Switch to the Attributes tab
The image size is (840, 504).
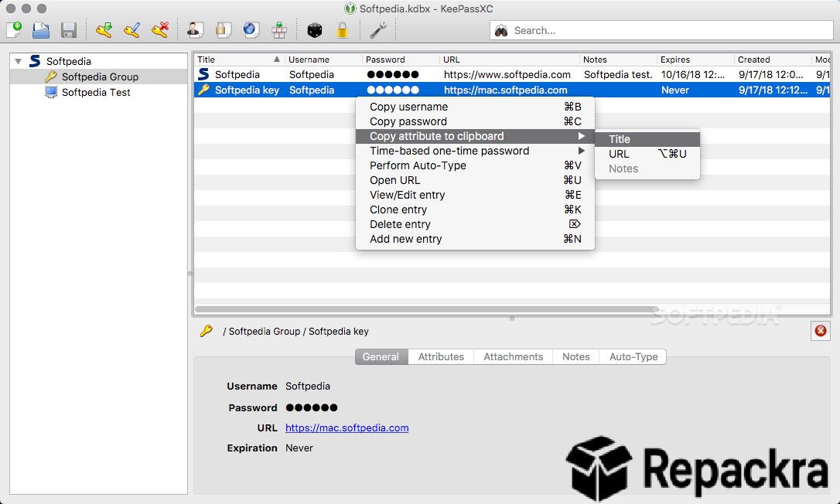tap(441, 356)
